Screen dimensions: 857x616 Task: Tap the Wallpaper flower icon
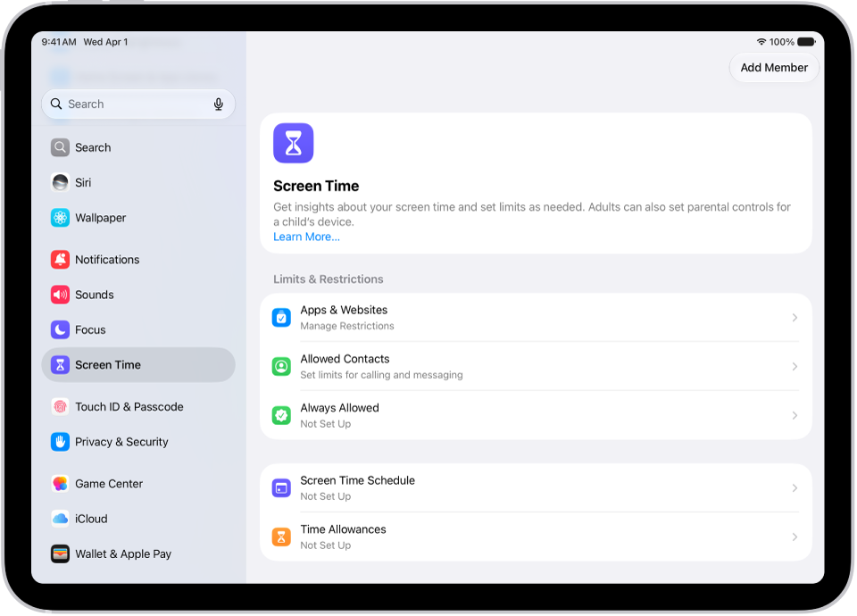60,218
